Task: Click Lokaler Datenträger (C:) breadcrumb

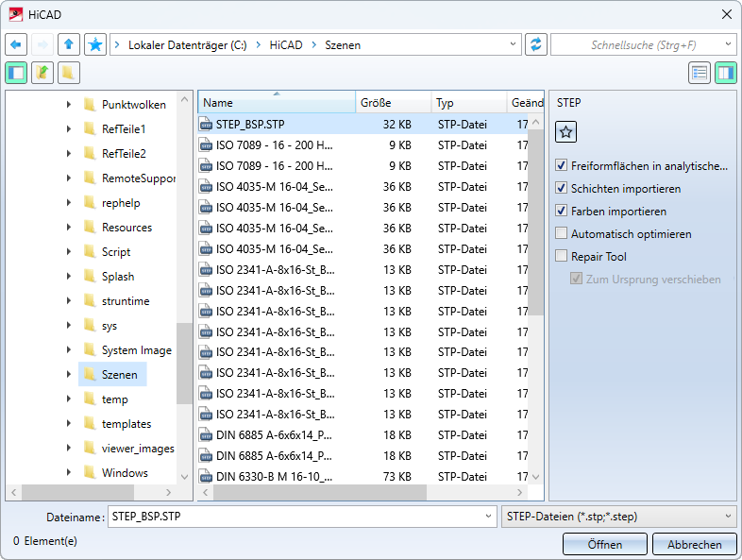Action: pos(188,45)
